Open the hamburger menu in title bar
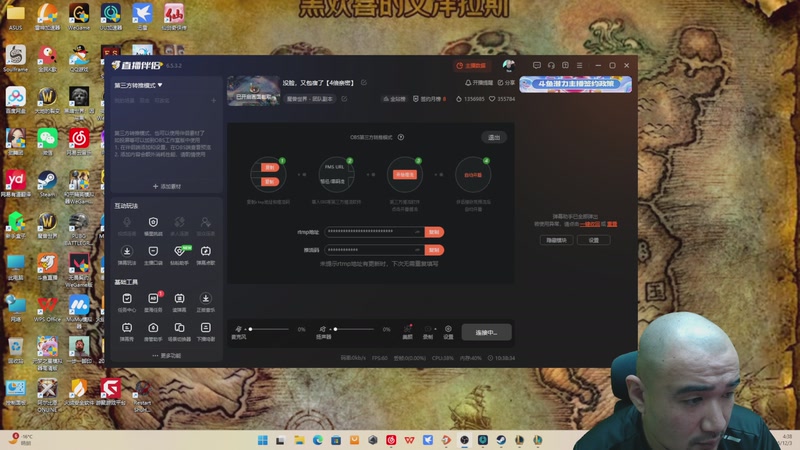The height and width of the screenshot is (450, 800). click(580, 65)
